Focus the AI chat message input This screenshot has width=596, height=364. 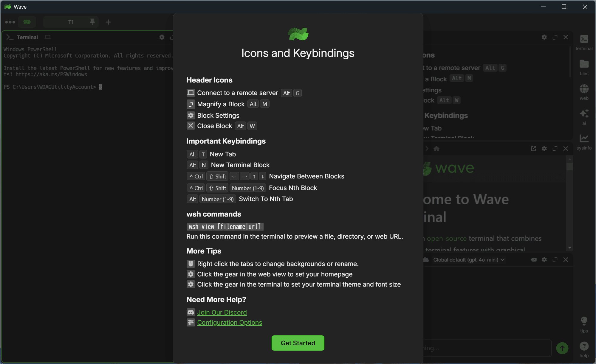(x=487, y=348)
